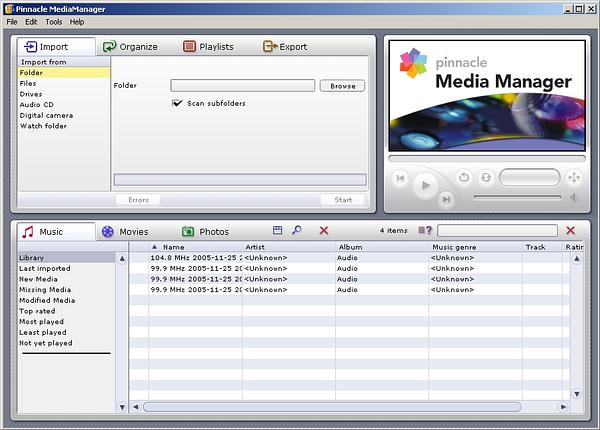Click the Errors button
This screenshot has height=430, width=600.
(138, 200)
